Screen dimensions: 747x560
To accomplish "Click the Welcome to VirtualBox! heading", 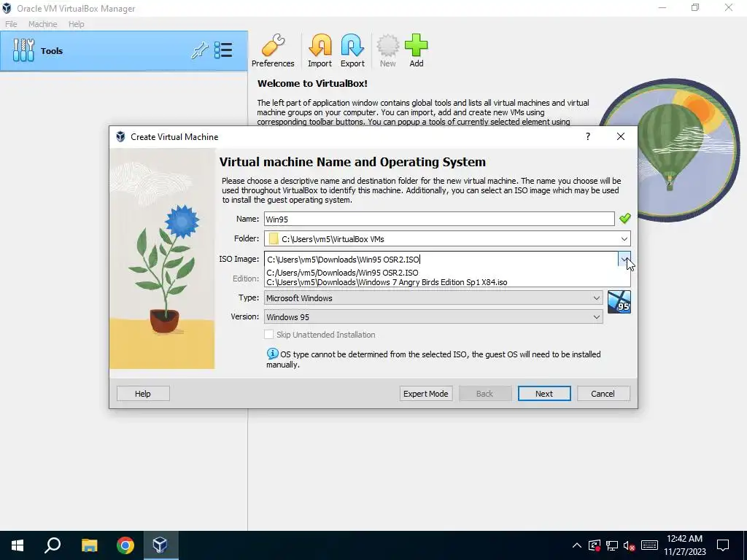I will click(x=312, y=83).
